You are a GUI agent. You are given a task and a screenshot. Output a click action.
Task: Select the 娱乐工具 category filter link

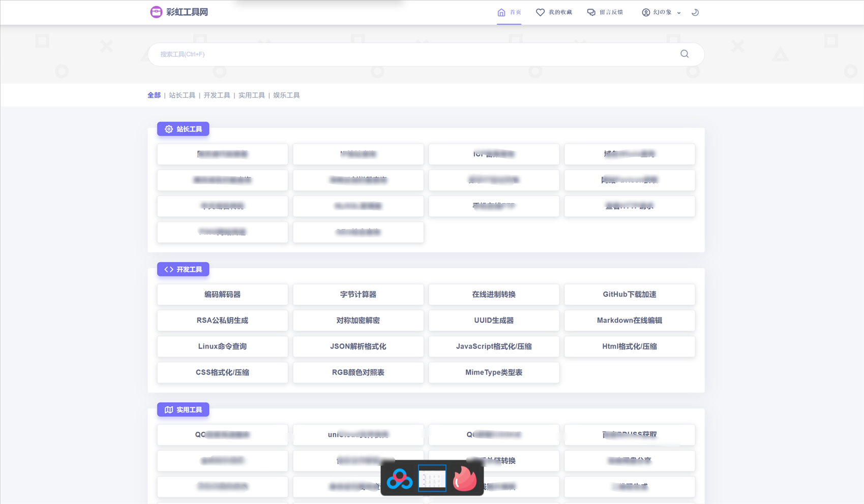coord(286,95)
